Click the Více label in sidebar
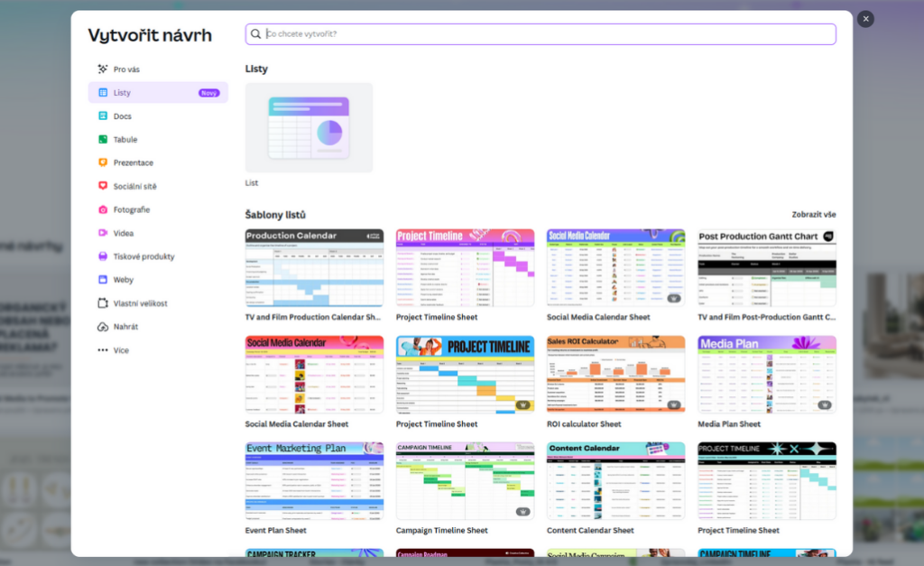 pyautogui.click(x=121, y=350)
